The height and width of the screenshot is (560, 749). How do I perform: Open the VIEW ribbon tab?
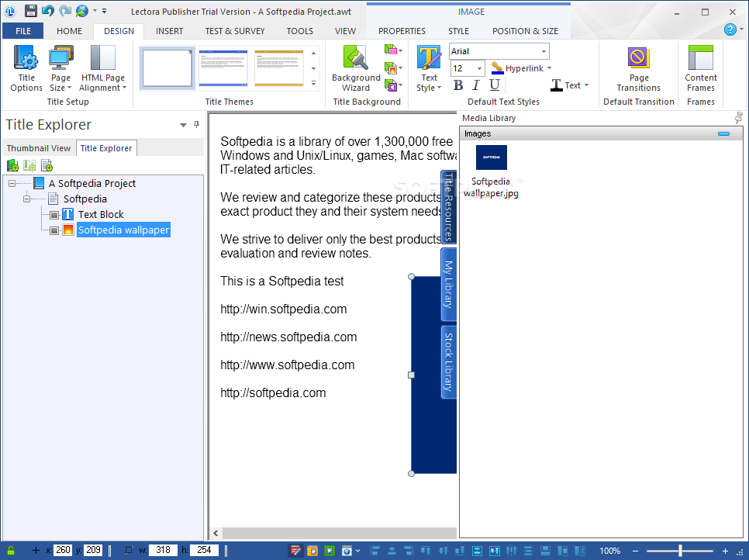[345, 31]
